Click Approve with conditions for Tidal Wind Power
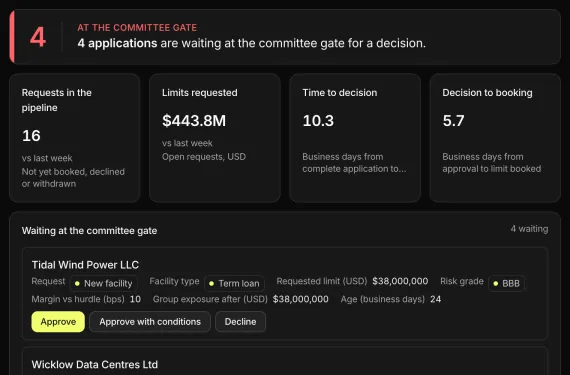Image resolution: width=570 pixels, height=375 pixels. pyautogui.click(x=150, y=322)
